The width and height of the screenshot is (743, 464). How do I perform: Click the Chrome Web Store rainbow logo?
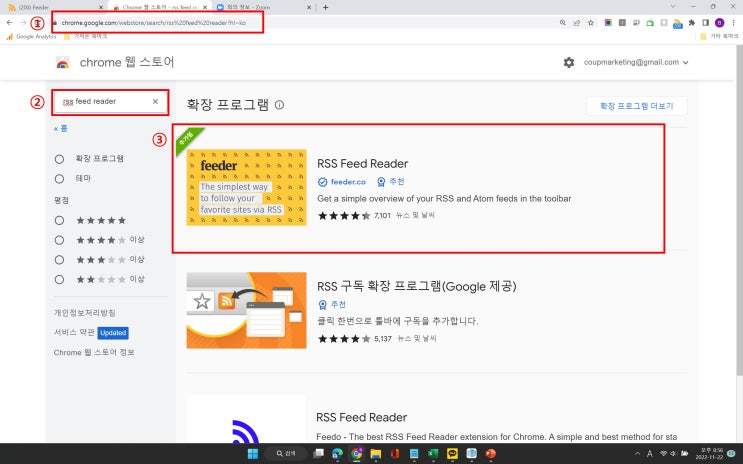[x=63, y=63]
